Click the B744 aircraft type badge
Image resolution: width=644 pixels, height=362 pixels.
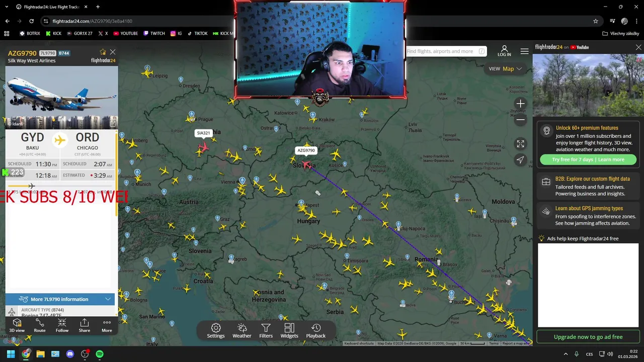point(64,53)
